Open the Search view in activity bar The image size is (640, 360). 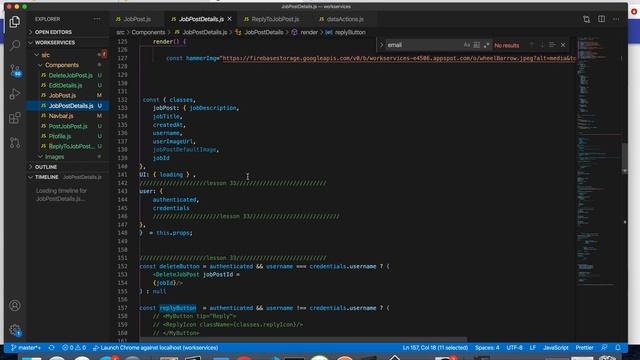pyautogui.click(x=15, y=45)
